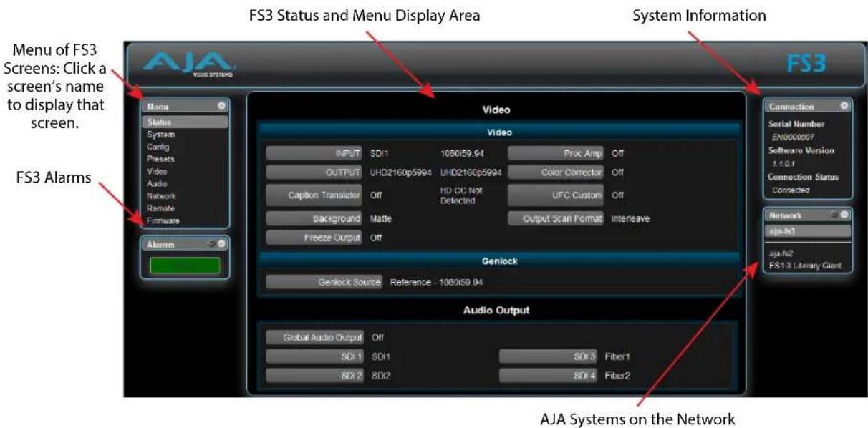
Task: Click the refresh icon in Network header
Action: pyautogui.click(x=834, y=214)
